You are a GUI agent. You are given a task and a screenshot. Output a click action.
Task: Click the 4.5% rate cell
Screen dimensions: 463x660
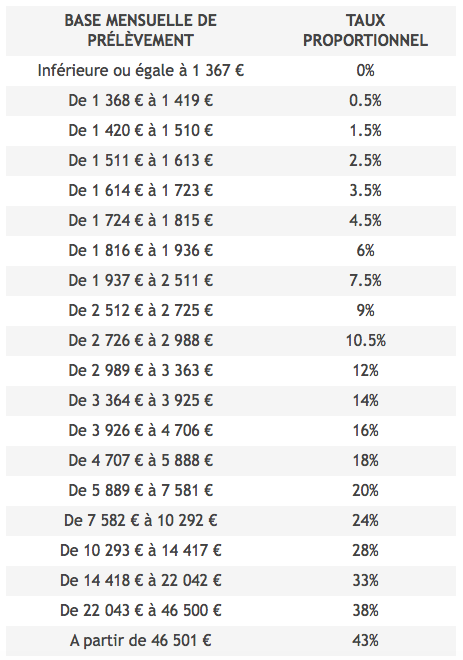pos(365,220)
